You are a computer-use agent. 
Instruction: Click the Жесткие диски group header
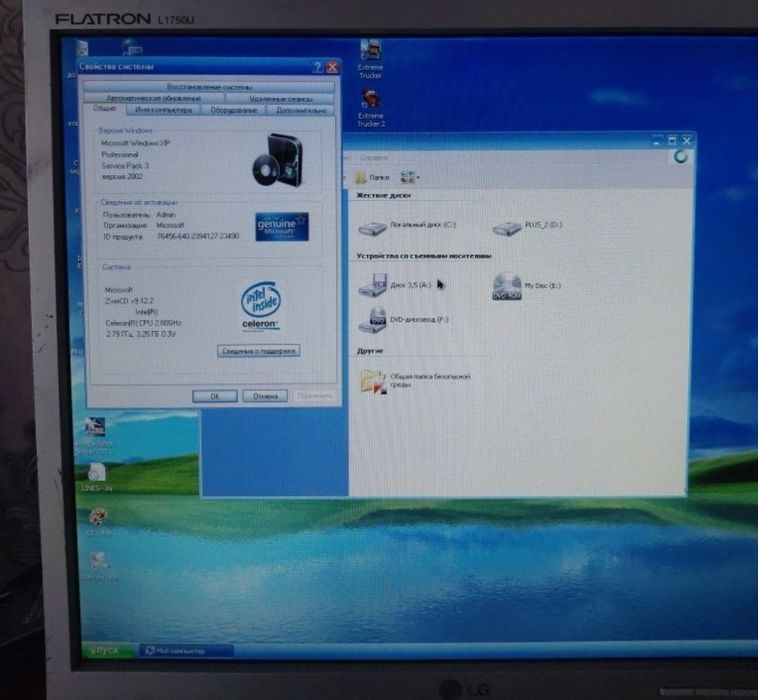point(383,195)
